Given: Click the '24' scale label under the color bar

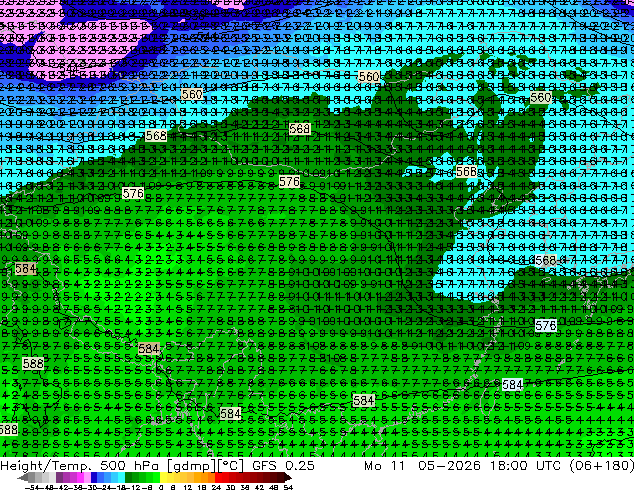Looking at the screenshot, I should (216, 488).
